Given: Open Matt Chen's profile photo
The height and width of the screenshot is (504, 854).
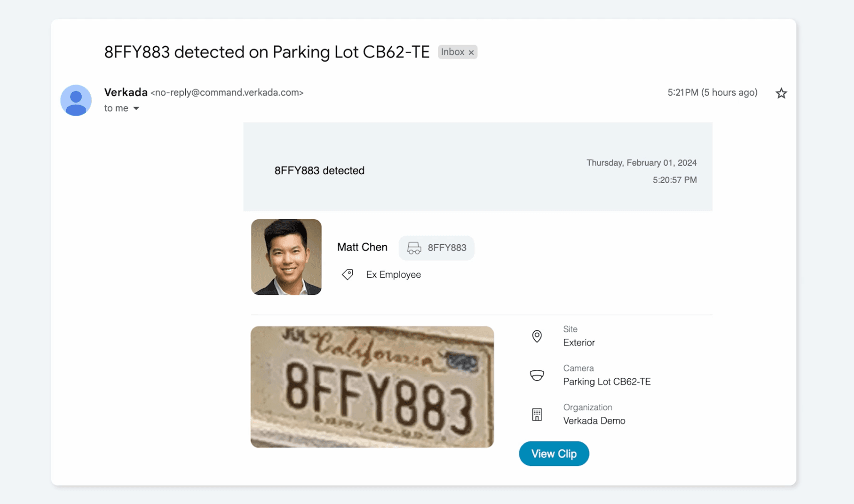Looking at the screenshot, I should 286,257.
